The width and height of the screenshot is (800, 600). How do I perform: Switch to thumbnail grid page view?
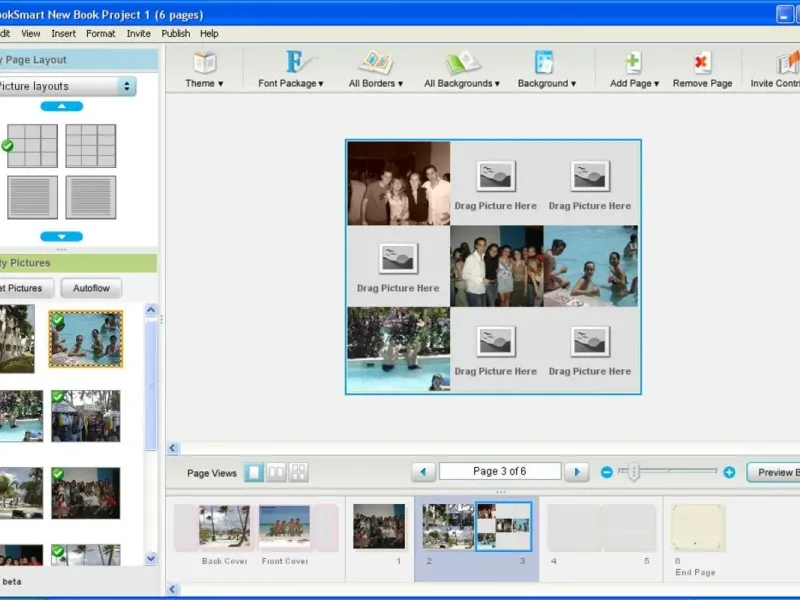pos(298,473)
